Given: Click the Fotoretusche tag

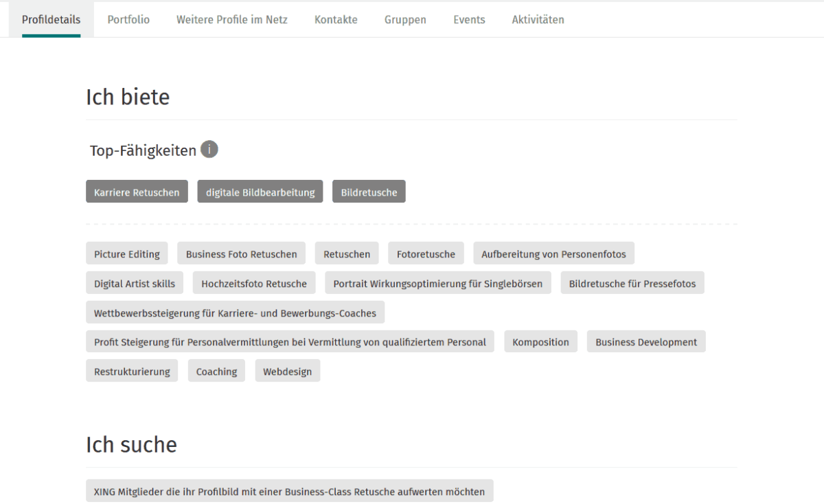Looking at the screenshot, I should (x=426, y=253).
